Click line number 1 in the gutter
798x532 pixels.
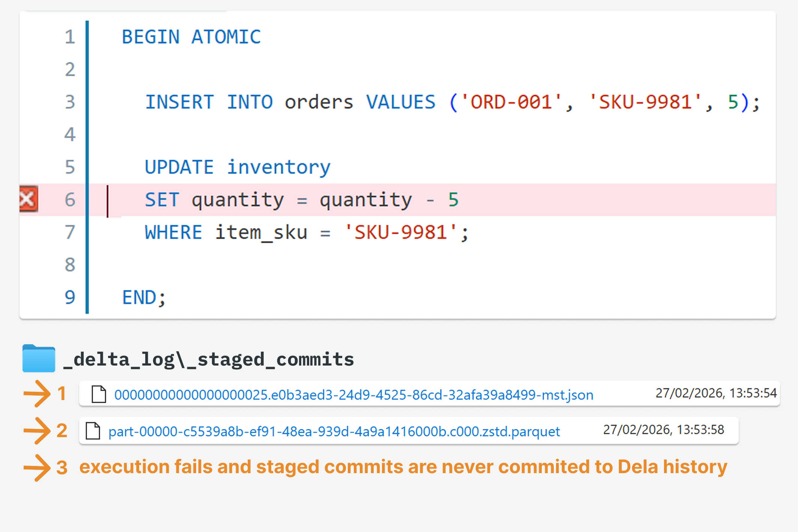(70, 37)
